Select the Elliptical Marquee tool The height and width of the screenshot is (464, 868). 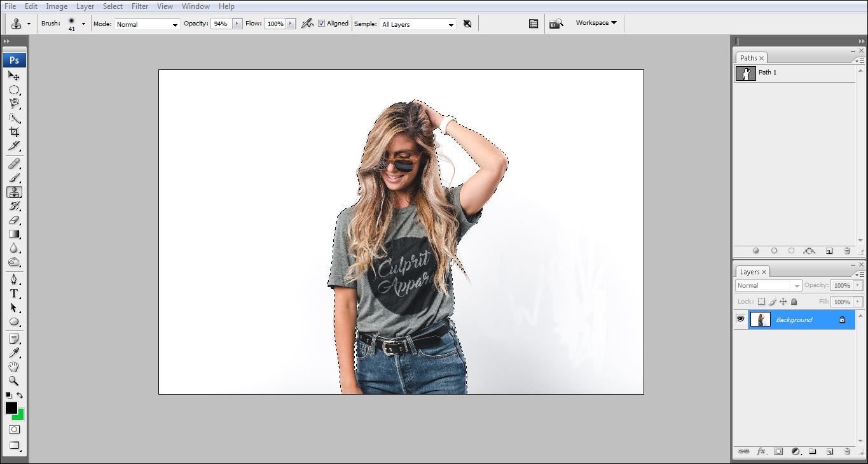point(14,90)
